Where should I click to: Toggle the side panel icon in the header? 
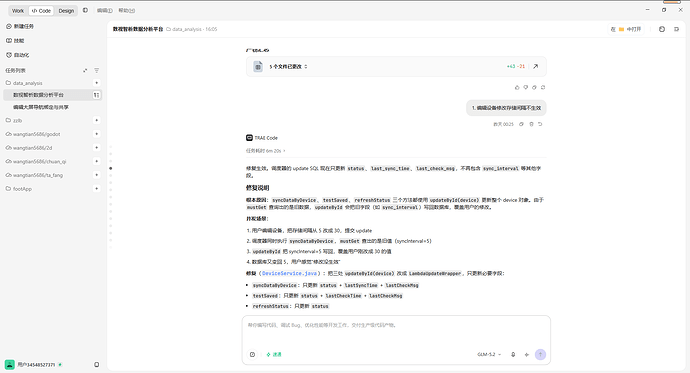click(x=676, y=29)
